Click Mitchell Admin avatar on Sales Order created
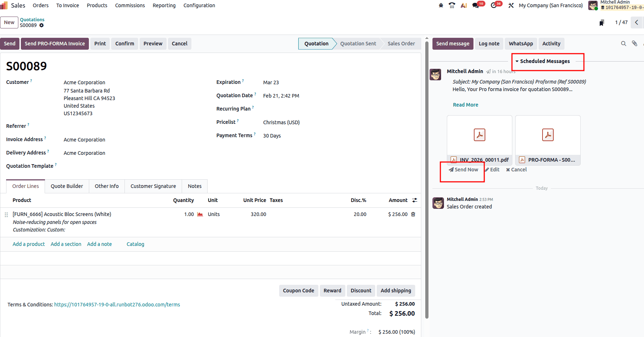The width and height of the screenshot is (644, 337). click(438, 203)
